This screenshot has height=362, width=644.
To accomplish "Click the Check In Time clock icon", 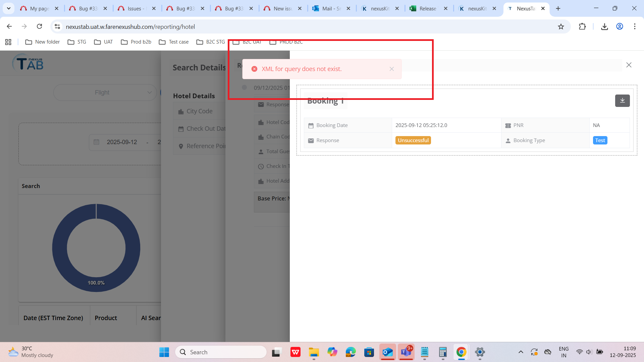I will 261,167.
